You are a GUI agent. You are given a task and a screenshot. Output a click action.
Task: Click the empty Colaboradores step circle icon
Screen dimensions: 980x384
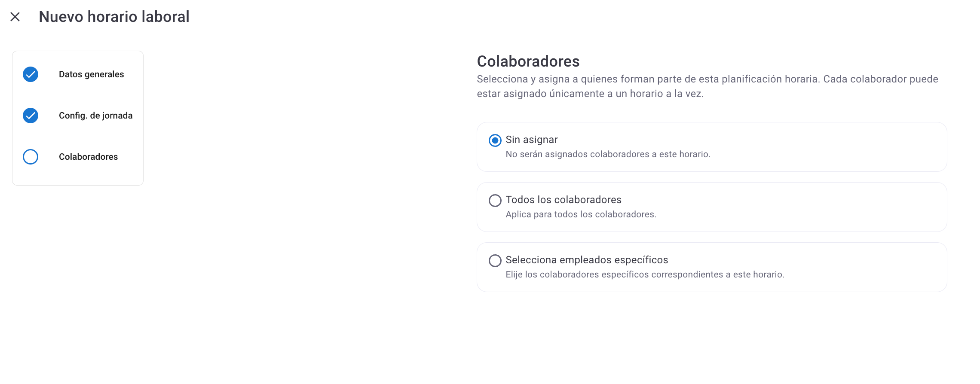[x=31, y=157]
